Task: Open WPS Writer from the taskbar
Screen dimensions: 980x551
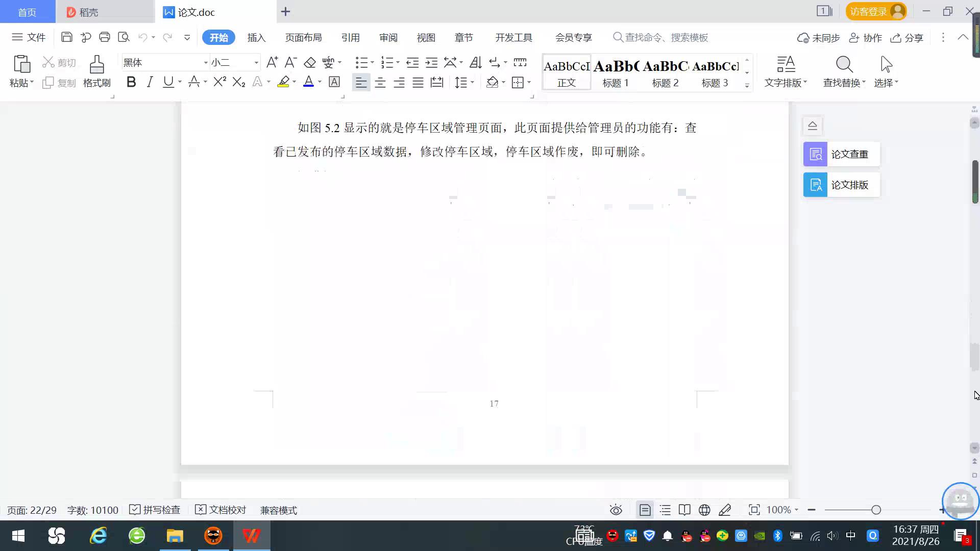Action: tap(251, 536)
